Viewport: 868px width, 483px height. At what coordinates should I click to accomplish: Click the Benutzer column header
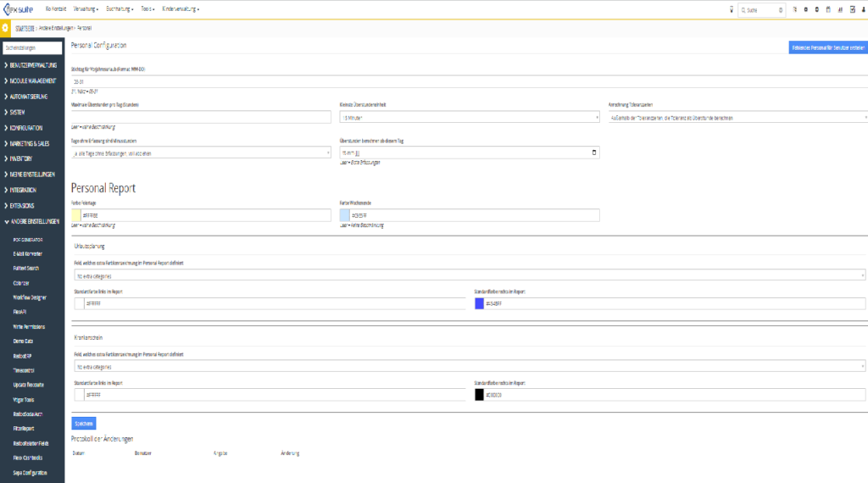[x=142, y=453]
